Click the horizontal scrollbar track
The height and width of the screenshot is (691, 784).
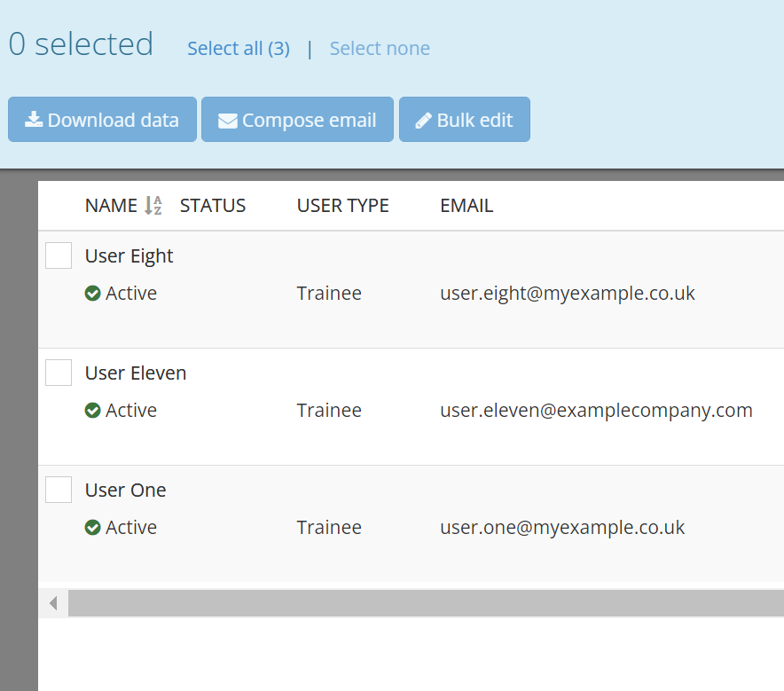click(426, 603)
